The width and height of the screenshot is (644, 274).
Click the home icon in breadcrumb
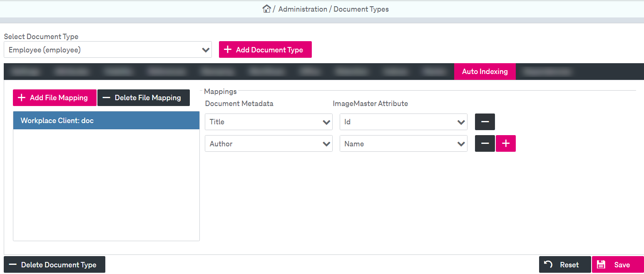pyautogui.click(x=266, y=9)
